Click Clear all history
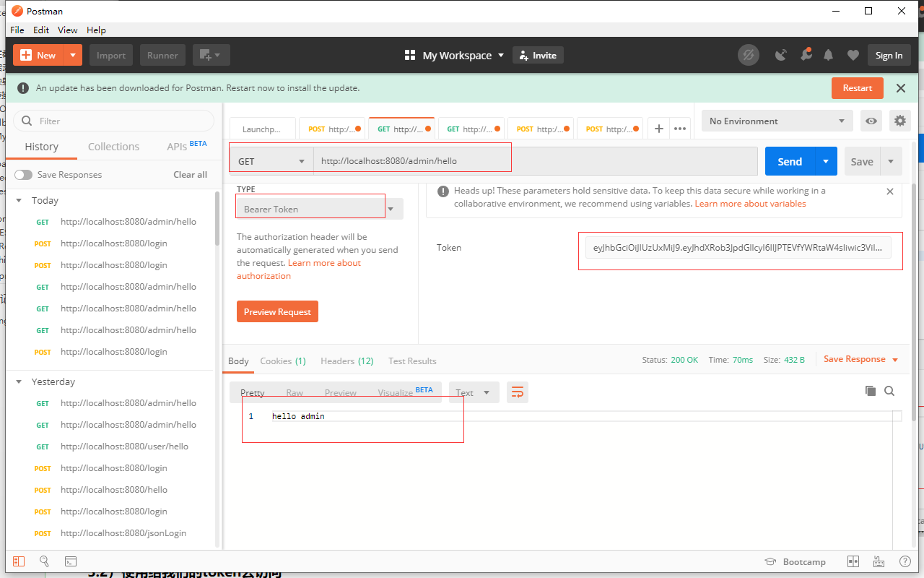Viewport: 924px width, 578px height. point(190,174)
